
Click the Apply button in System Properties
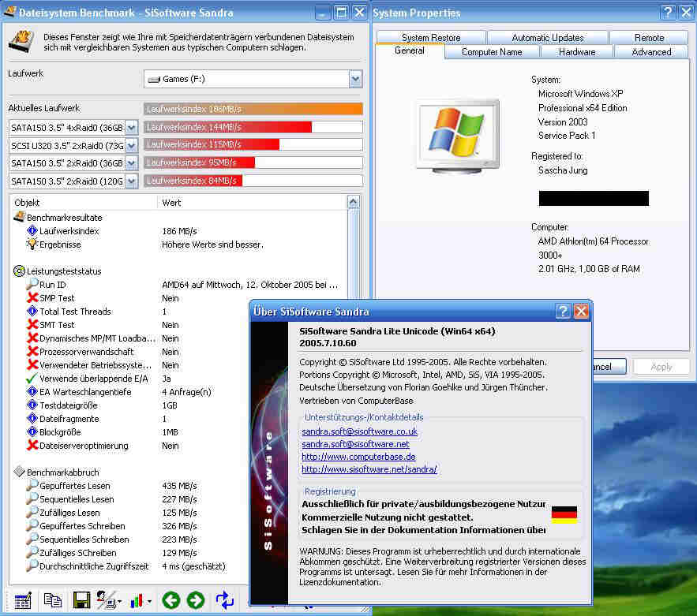pos(661,367)
